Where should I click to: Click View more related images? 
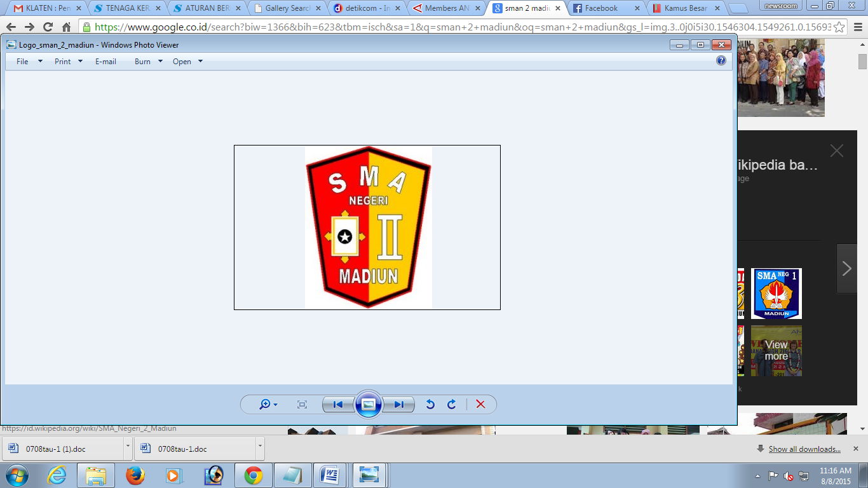pos(776,351)
